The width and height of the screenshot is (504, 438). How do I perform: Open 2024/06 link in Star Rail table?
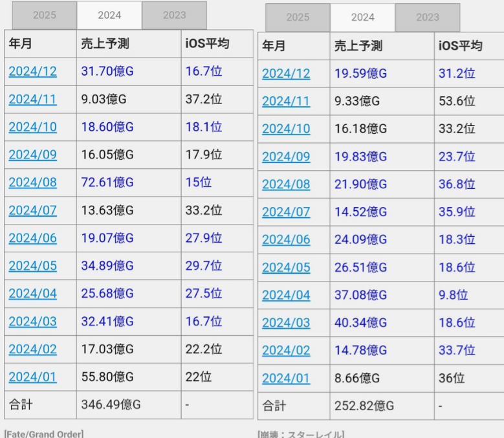286,240
